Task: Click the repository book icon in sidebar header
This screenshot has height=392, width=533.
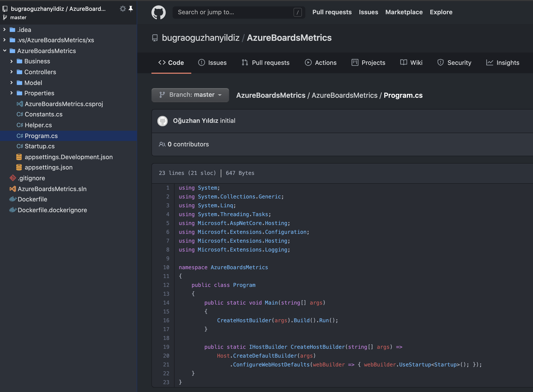Action: 5,9
